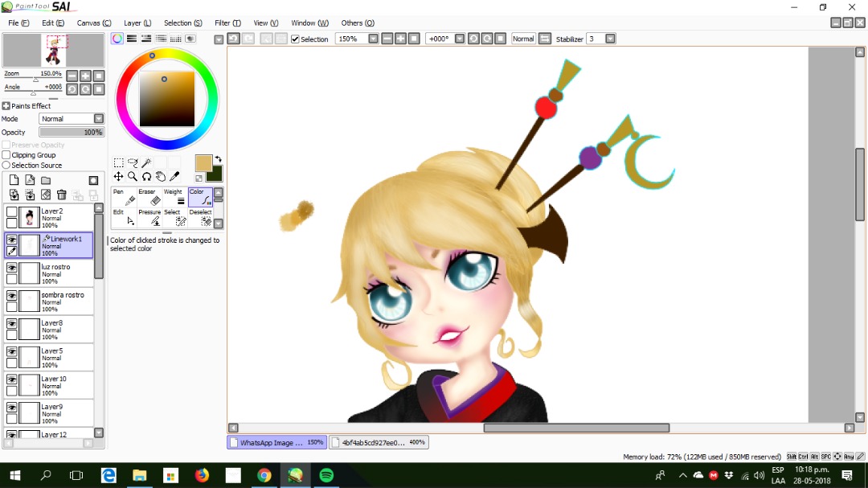Click the foreground tan color swatch
The image size is (868, 488).
coord(203,163)
